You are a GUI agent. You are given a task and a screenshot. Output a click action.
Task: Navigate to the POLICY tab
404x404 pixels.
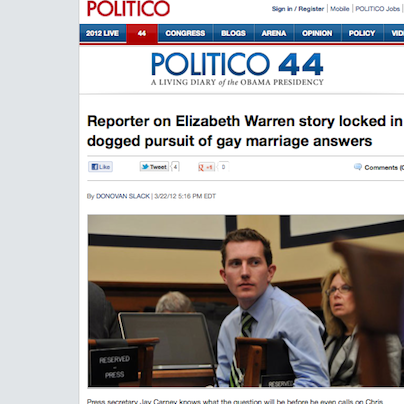(362, 33)
